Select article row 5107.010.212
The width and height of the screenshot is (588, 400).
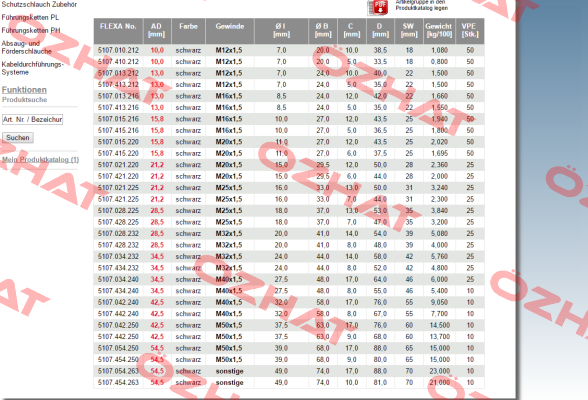[x=289, y=50]
